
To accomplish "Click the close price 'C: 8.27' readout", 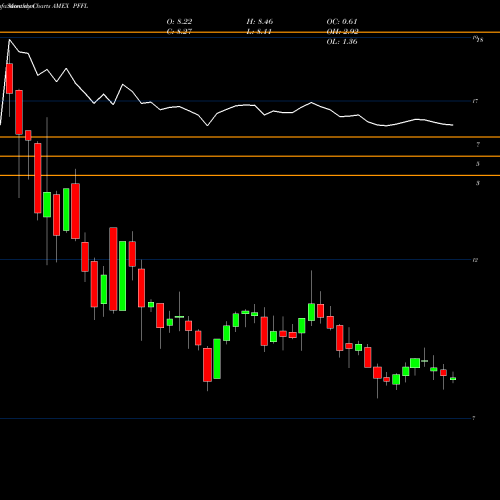I will click(x=179, y=32).
